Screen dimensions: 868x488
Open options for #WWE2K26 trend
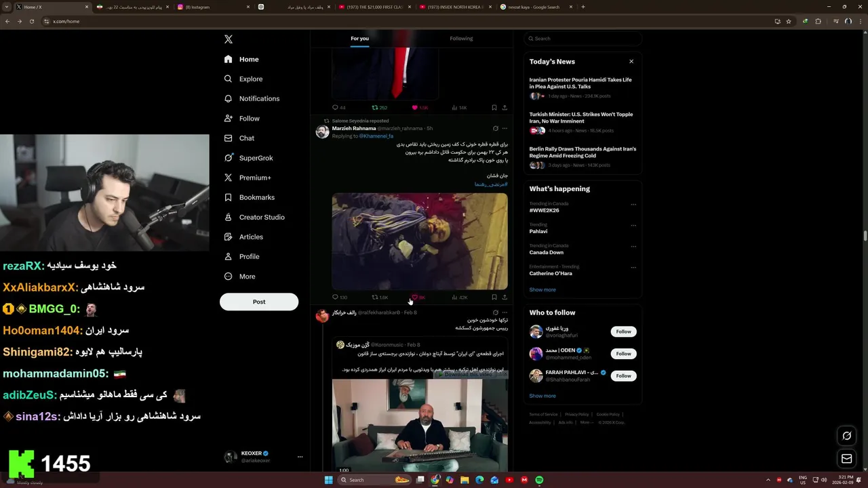coord(633,205)
